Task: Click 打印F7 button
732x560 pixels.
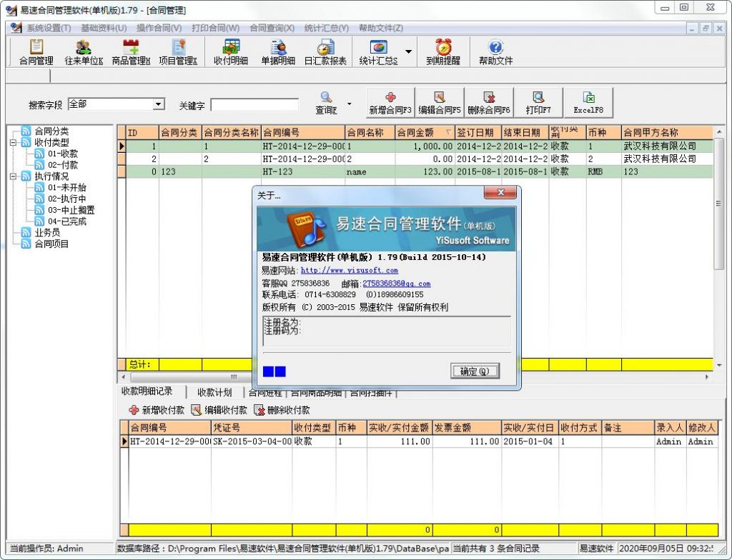Action: click(538, 103)
